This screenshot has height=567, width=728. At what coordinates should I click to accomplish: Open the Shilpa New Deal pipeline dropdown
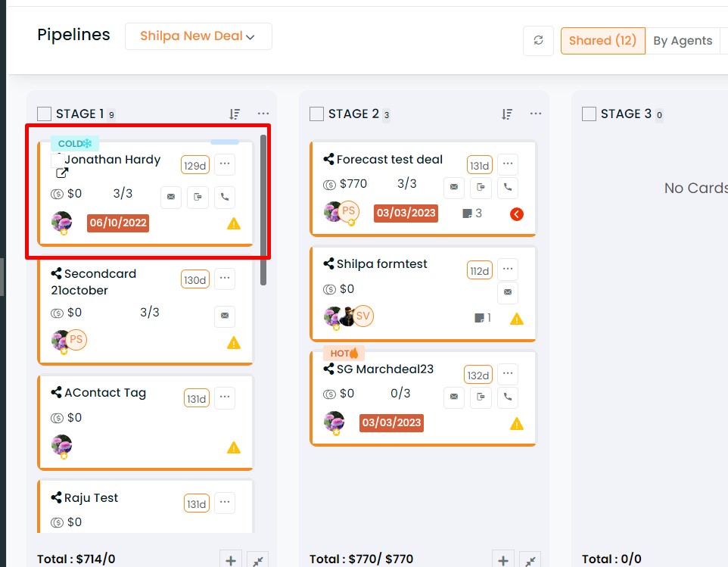pos(198,36)
